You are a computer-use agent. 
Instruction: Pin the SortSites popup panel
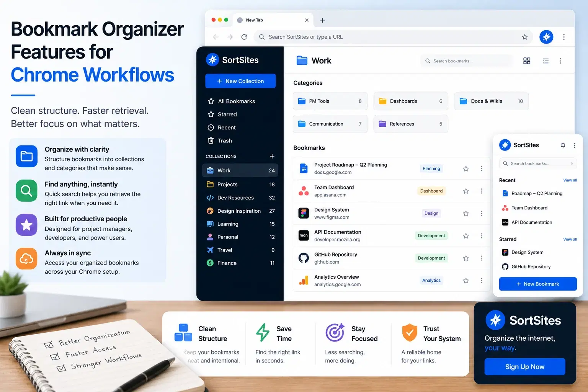pyautogui.click(x=563, y=145)
